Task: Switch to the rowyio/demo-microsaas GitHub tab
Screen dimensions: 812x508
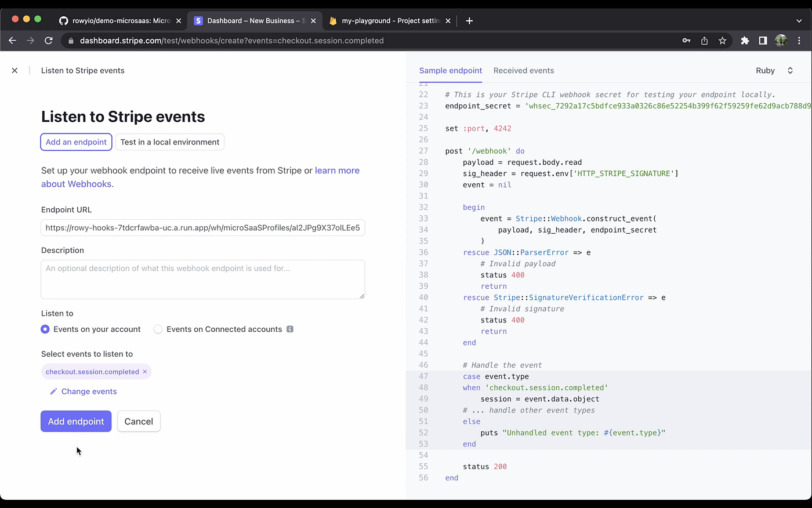Action: click(x=120, y=21)
